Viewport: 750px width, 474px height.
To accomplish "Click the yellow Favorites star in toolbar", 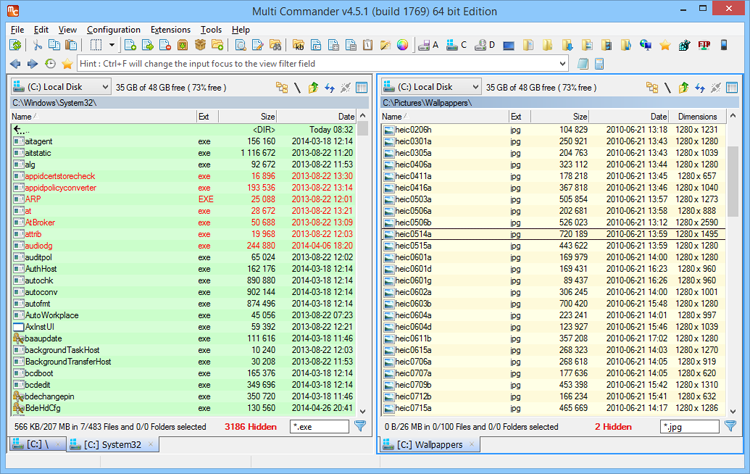I will click(x=665, y=45).
